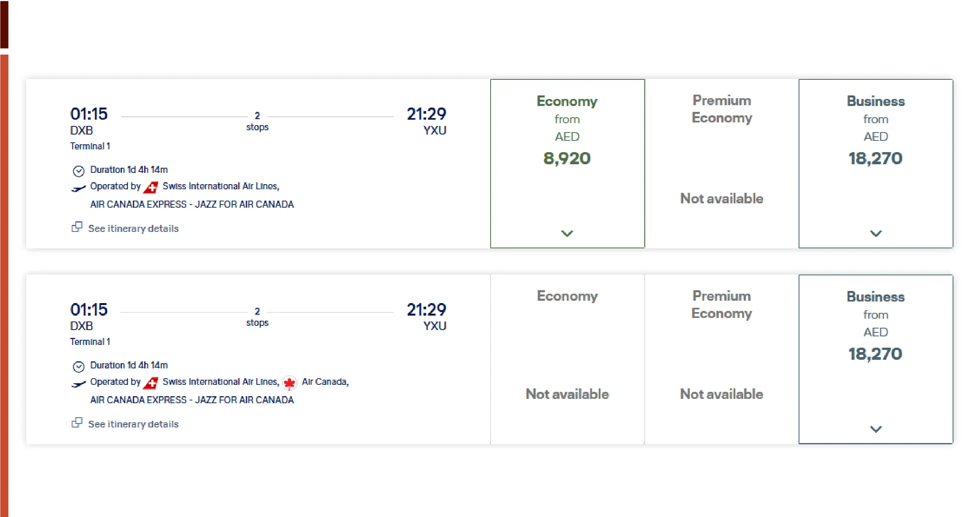Open See itinerary details for first flight
This screenshot has height=517, width=980.
[133, 228]
